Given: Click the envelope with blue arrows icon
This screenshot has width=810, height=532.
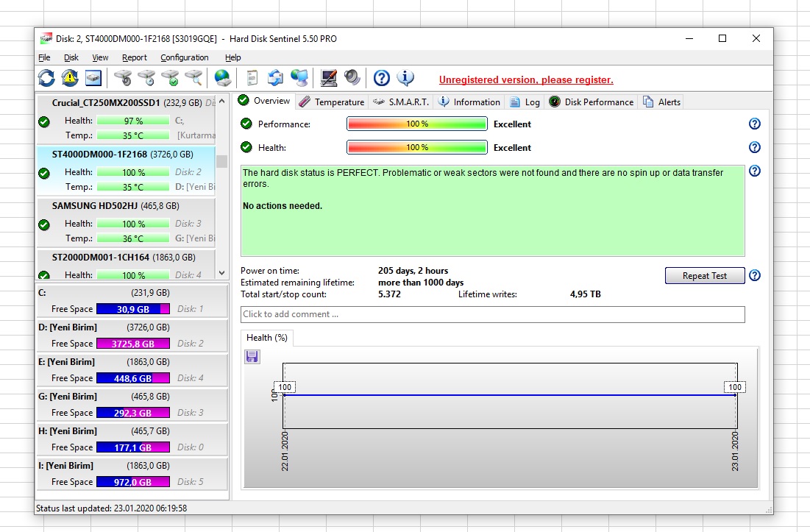Looking at the screenshot, I should 275,78.
